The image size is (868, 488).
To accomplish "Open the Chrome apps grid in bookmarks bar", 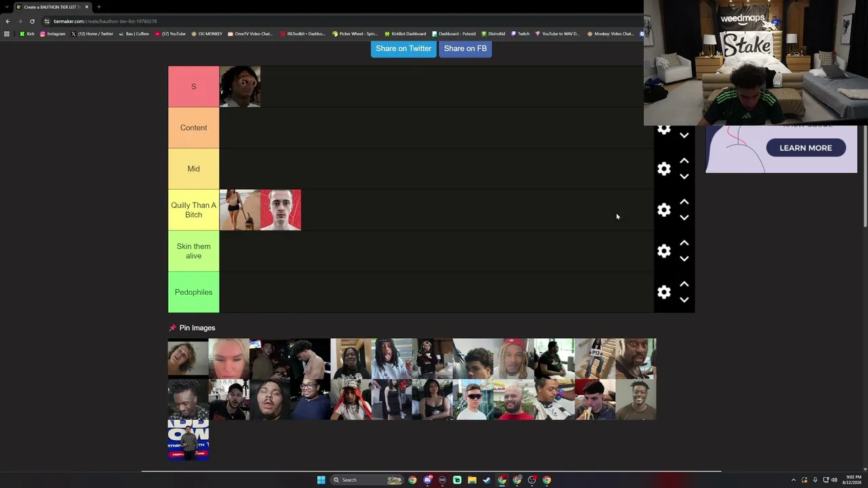I will 7,34.
